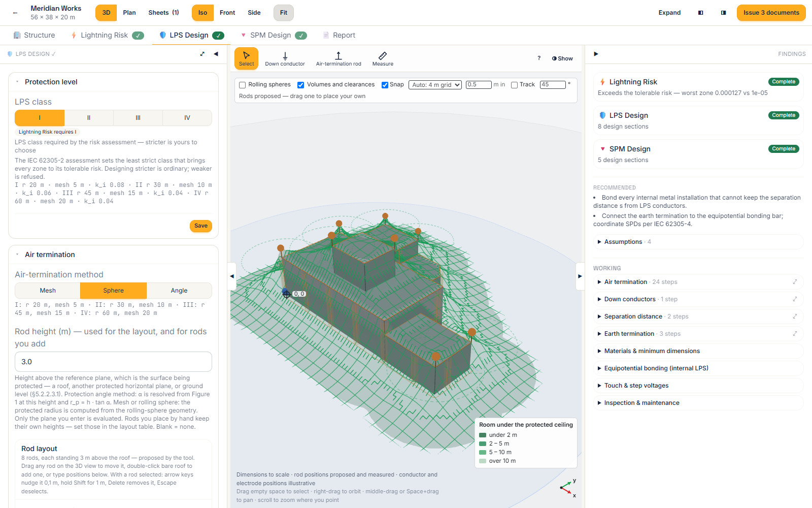Fit the model to view
The height and width of the screenshot is (508, 812).
pos(284,13)
